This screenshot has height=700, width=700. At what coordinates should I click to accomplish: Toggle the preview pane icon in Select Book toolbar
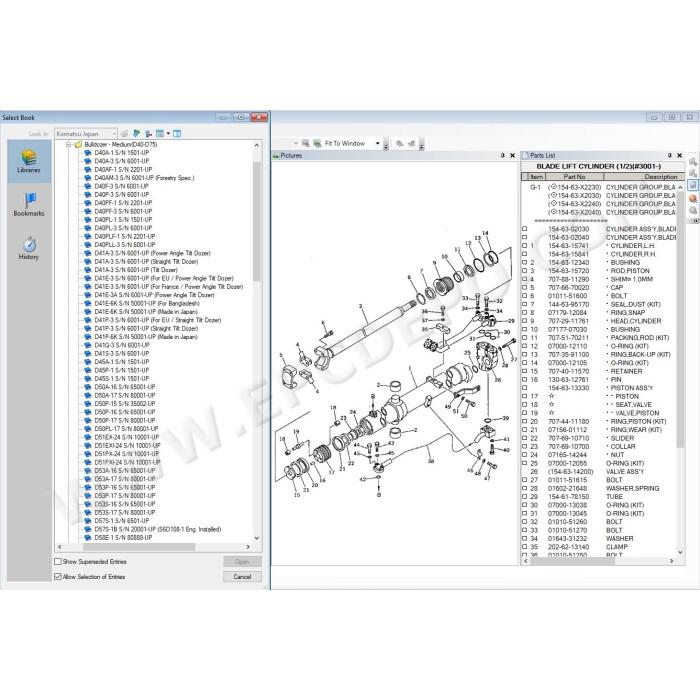pos(177,133)
